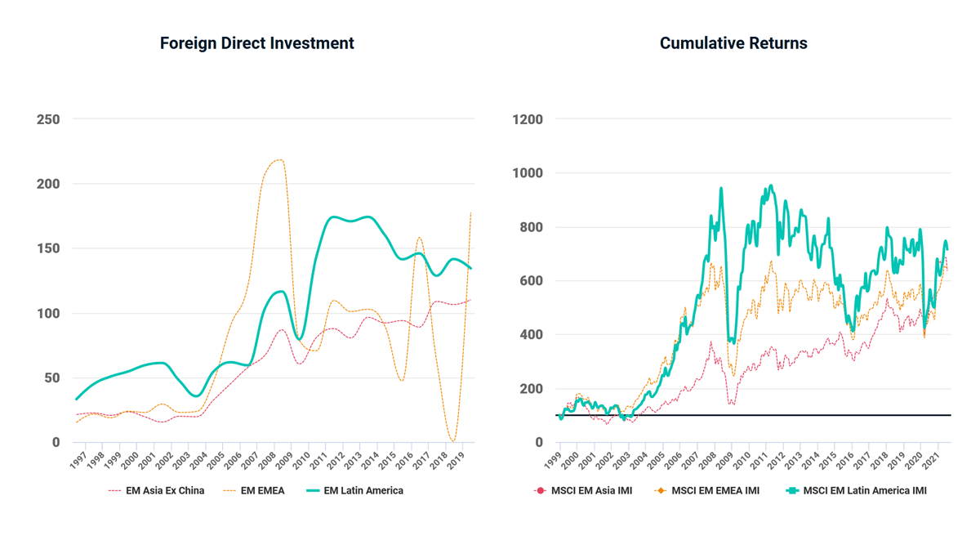Select the MSCI EM EMEA IMI legend text

point(715,491)
